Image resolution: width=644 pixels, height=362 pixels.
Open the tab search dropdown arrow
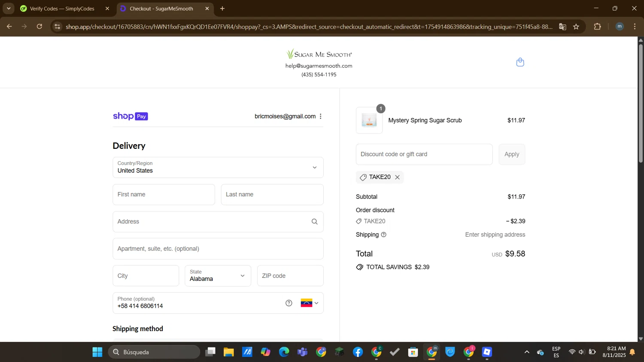(x=9, y=9)
